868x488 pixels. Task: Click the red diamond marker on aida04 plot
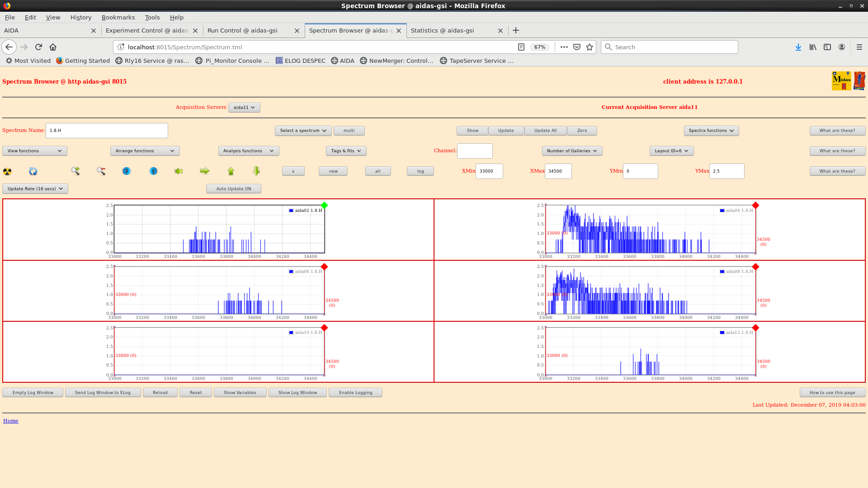point(755,206)
